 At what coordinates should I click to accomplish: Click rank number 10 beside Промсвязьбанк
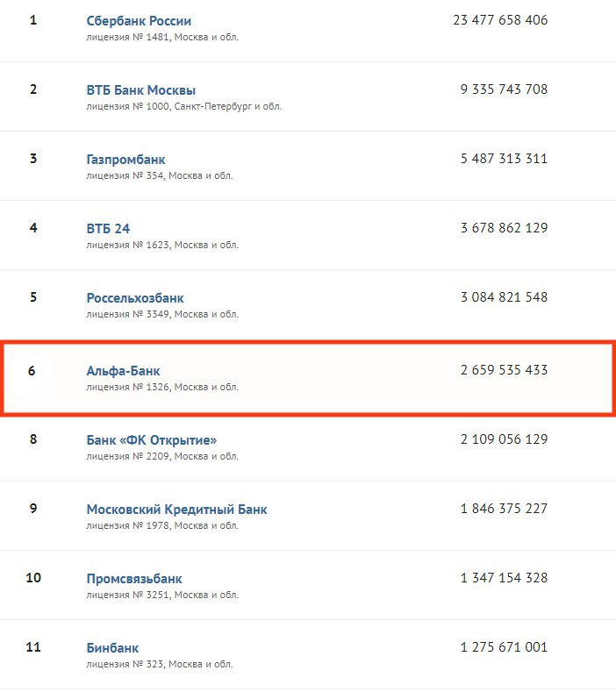[x=33, y=578]
